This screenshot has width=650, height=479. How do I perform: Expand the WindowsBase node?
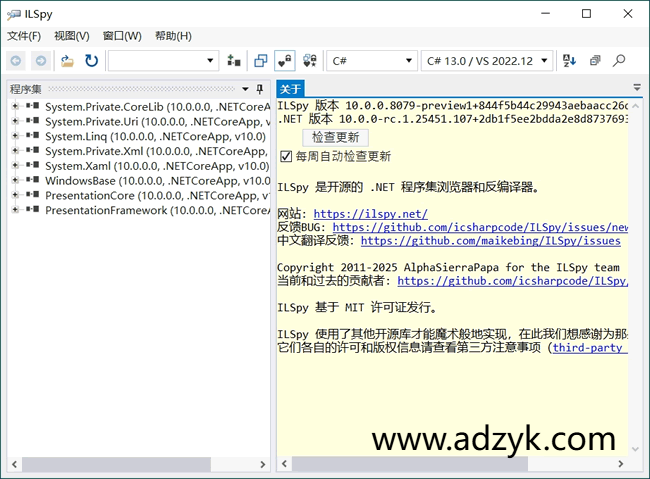(15, 180)
